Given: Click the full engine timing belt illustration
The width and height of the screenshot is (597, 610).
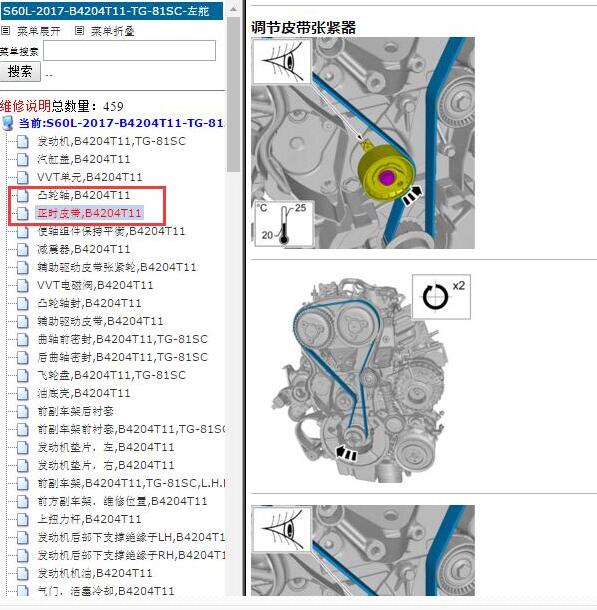Looking at the screenshot, I should (x=362, y=378).
